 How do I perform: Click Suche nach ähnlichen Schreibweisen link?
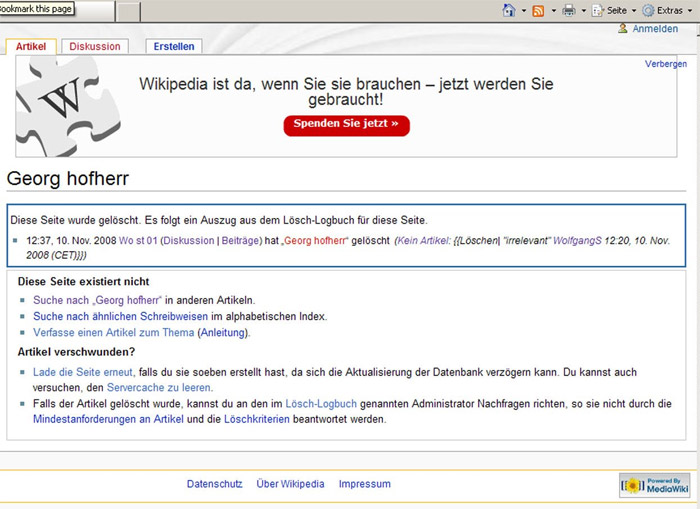(x=121, y=317)
